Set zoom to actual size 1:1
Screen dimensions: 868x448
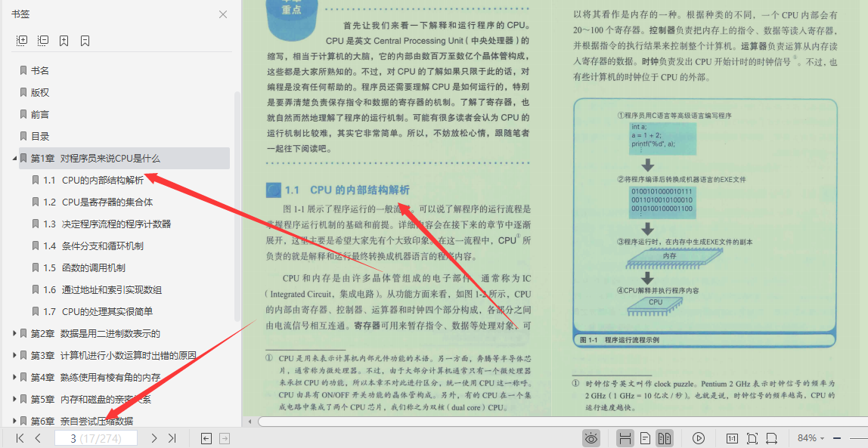click(733, 437)
